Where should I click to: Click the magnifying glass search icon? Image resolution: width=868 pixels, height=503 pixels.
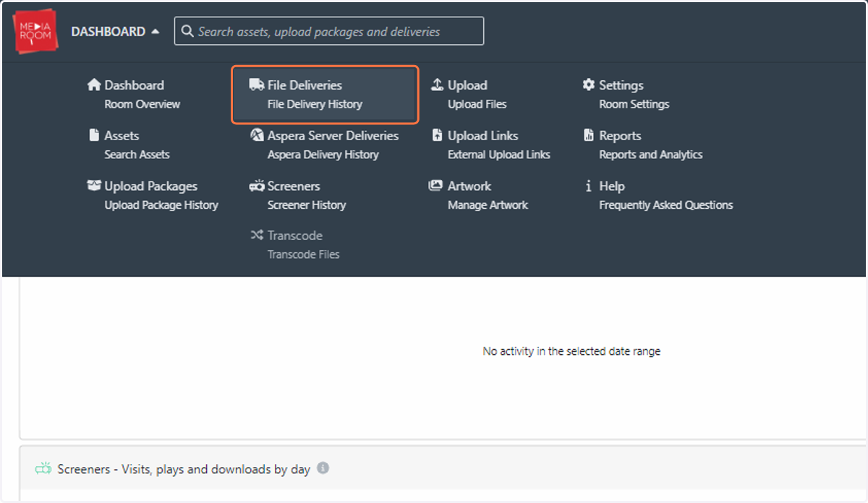click(187, 31)
